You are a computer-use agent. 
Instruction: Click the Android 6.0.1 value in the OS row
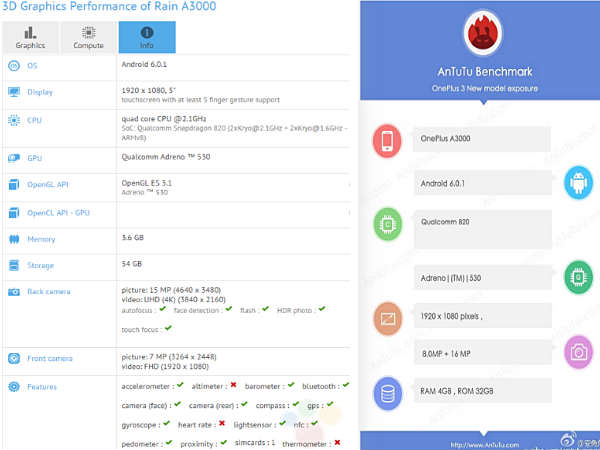pyautogui.click(x=144, y=64)
